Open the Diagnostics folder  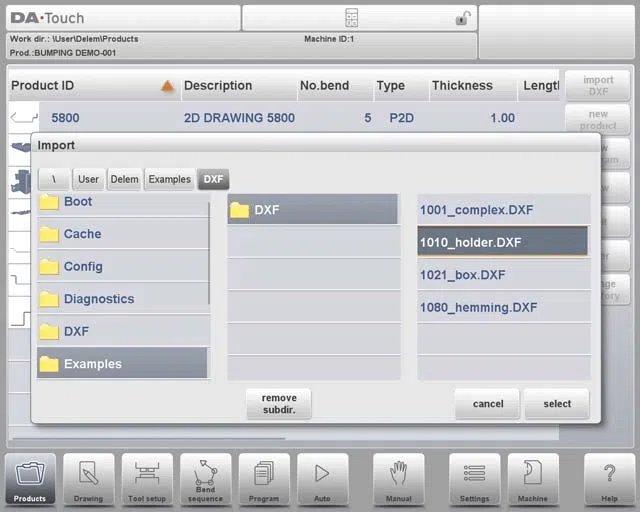click(122, 299)
